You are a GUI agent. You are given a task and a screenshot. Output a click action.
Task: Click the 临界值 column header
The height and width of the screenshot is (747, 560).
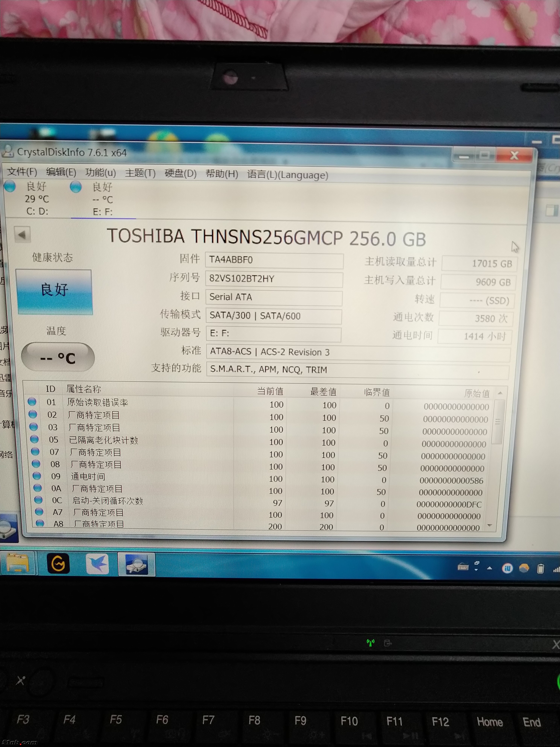377,392
